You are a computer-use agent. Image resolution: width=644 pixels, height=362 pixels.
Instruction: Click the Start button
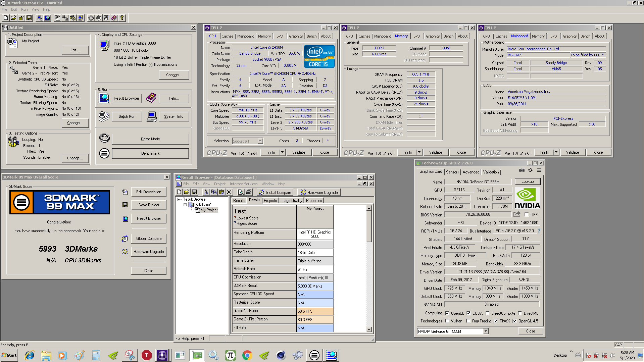(9, 355)
